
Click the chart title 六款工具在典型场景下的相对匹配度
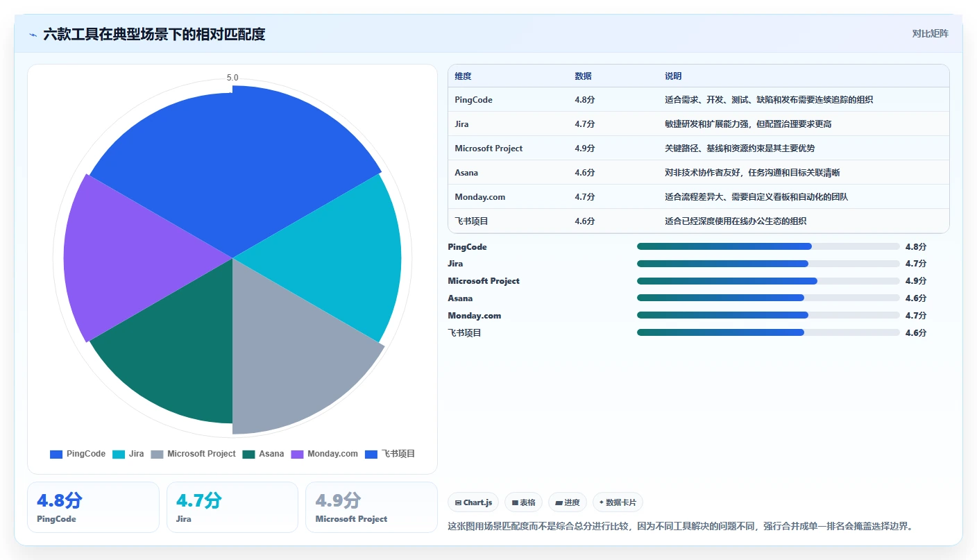(154, 34)
